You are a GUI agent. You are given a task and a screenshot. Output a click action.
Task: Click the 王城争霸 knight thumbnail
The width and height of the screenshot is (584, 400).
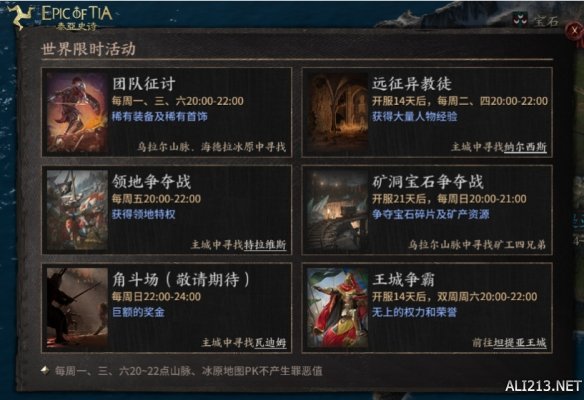point(337,308)
